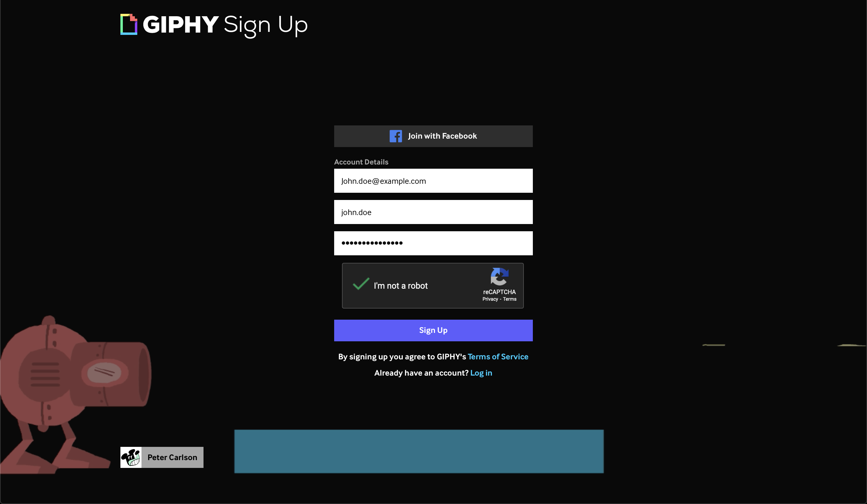Select the Sign Up button
This screenshot has height=504, width=867.
click(433, 330)
